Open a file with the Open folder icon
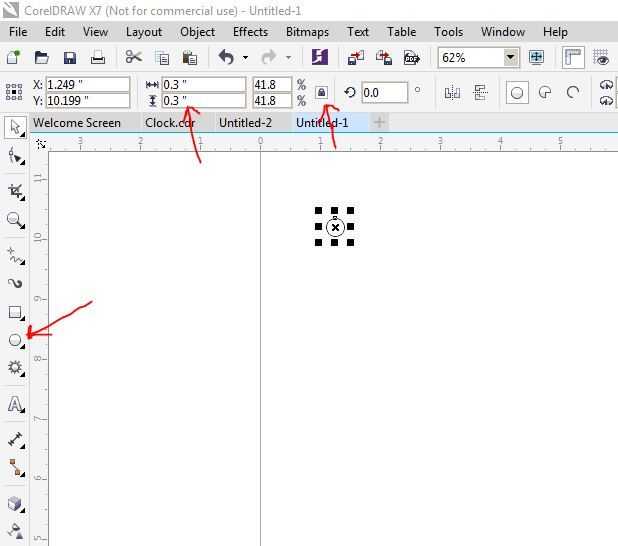This screenshot has height=546, width=618. (x=41, y=58)
